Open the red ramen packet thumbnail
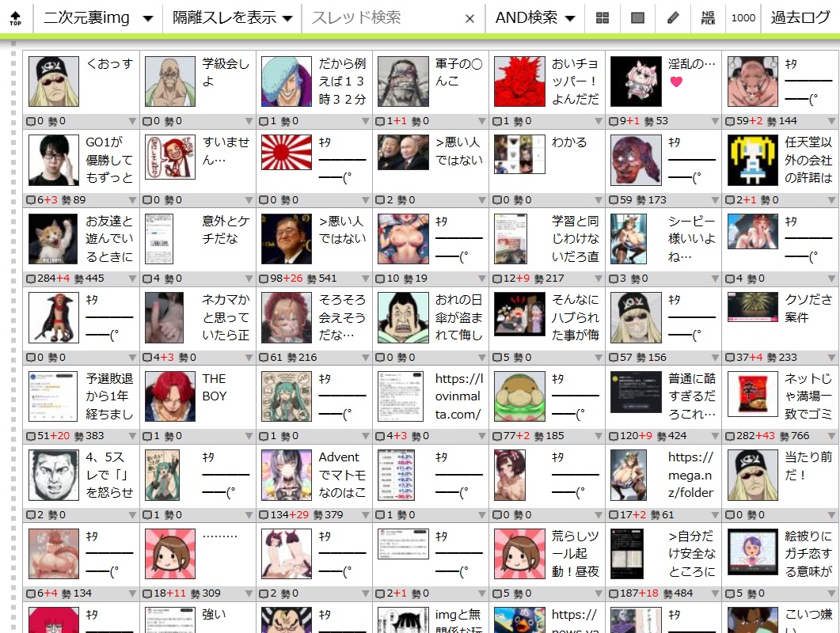Viewport: 840px width, 633px height. click(x=752, y=396)
